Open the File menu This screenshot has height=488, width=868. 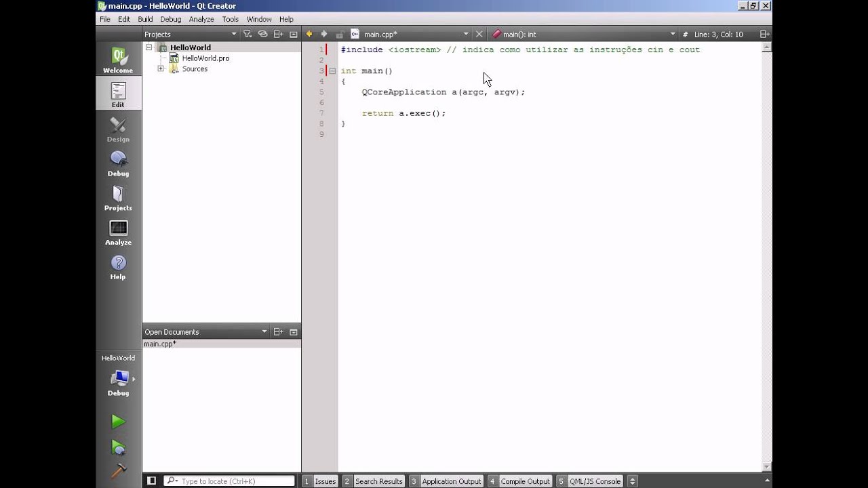coord(105,20)
